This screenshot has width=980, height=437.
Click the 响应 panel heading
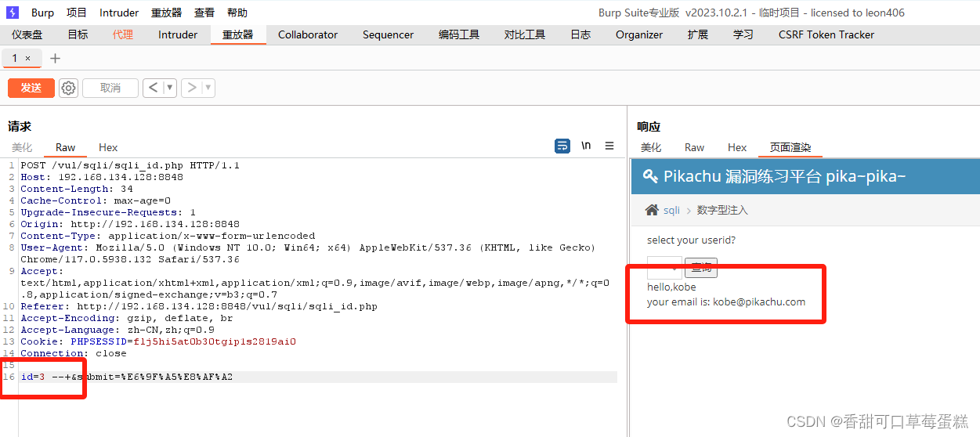coord(649,126)
